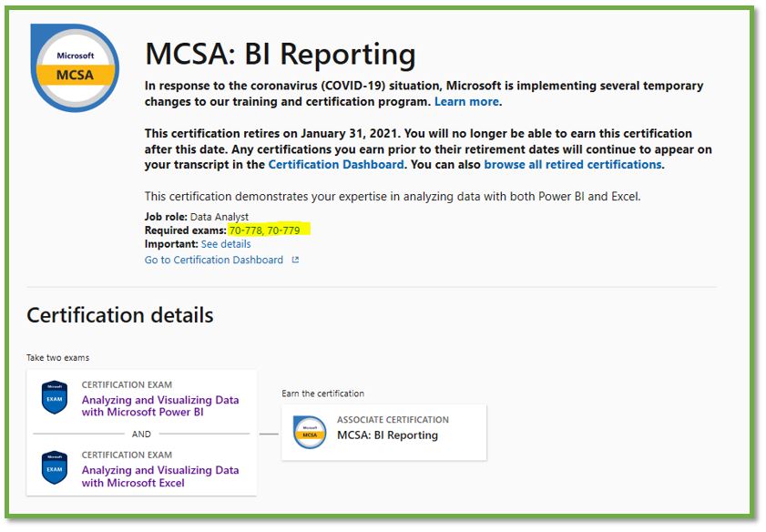
Task: Click CERTIFICATION EXAM label above Excel exam
Action: point(127,455)
